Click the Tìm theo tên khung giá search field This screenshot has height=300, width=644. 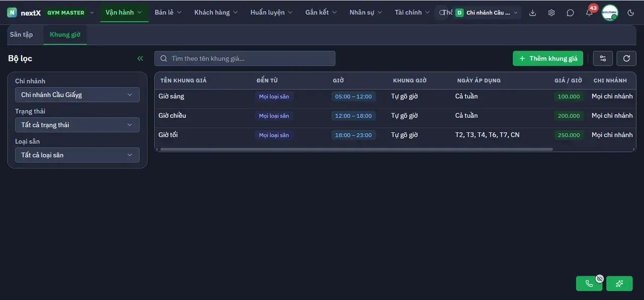245,58
